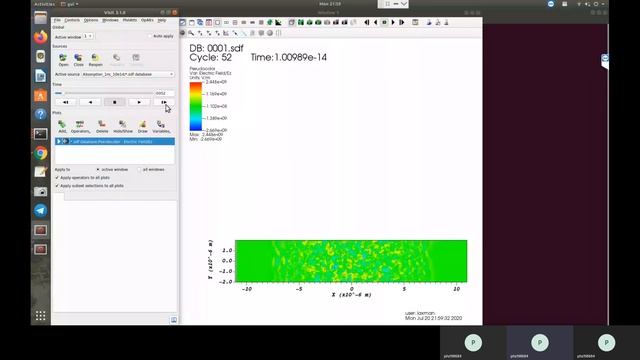Click reverse play button in Time panel
The height and width of the screenshot is (360, 640).
tap(90, 102)
